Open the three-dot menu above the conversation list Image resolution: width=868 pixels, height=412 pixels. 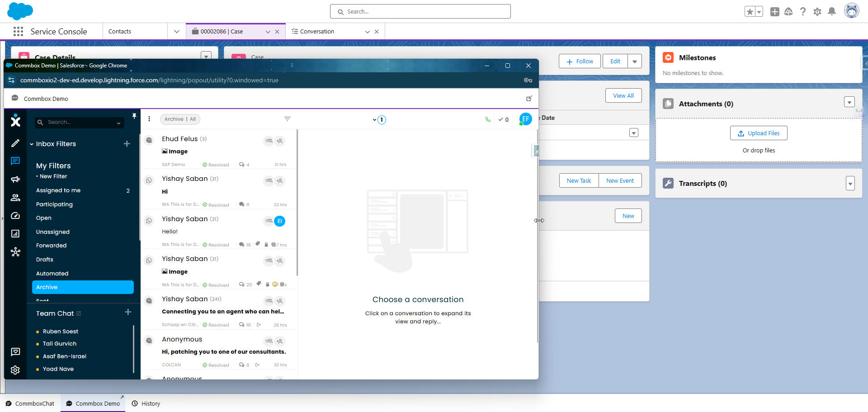[x=149, y=119]
